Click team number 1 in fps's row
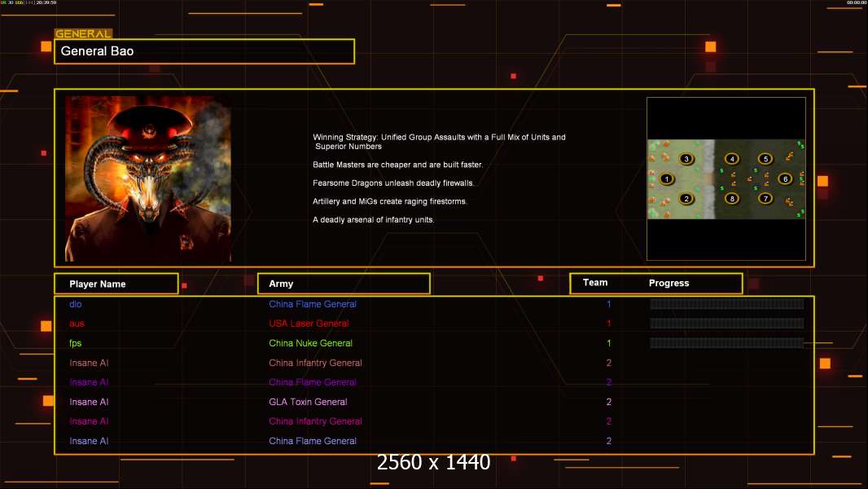Viewport: 868px width, 489px height. click(x=608, y=343)
